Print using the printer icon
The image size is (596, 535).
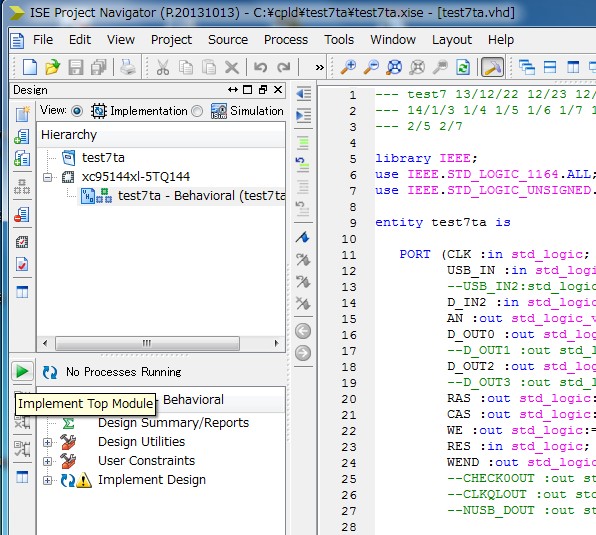(x=128, y=68)
